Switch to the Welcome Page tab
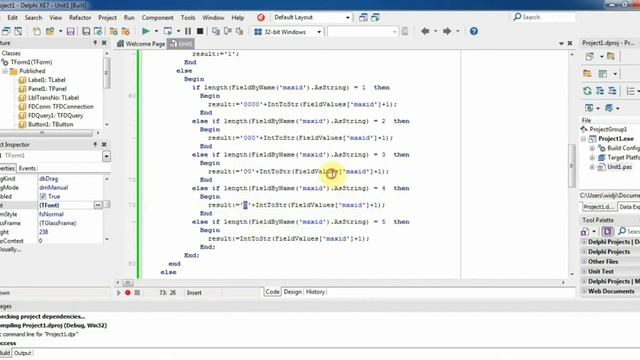The height and width of the screenshot is (360, 640). [141, 44]
